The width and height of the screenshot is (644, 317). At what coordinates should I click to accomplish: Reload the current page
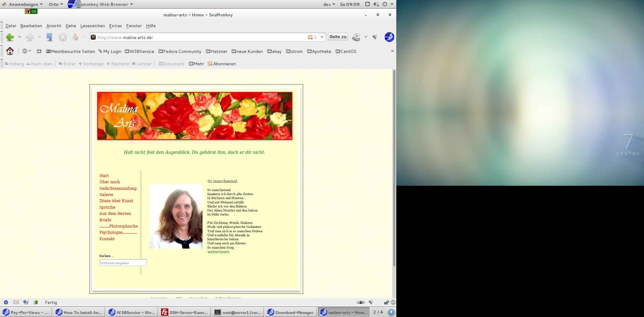point(49,37)
